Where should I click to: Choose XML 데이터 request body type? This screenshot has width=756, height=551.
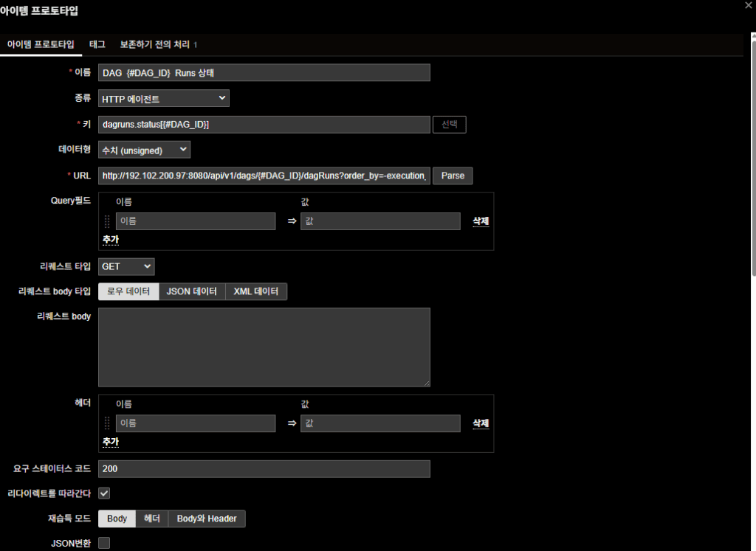255,291
